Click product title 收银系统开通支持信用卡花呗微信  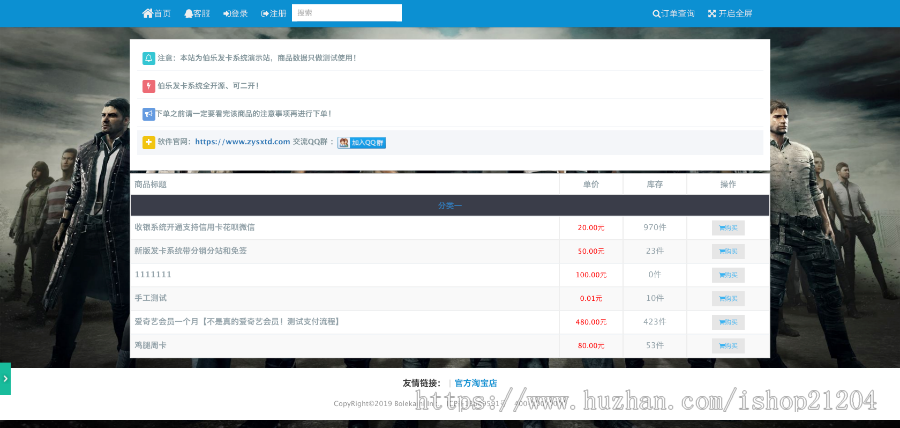pos(195,227)
